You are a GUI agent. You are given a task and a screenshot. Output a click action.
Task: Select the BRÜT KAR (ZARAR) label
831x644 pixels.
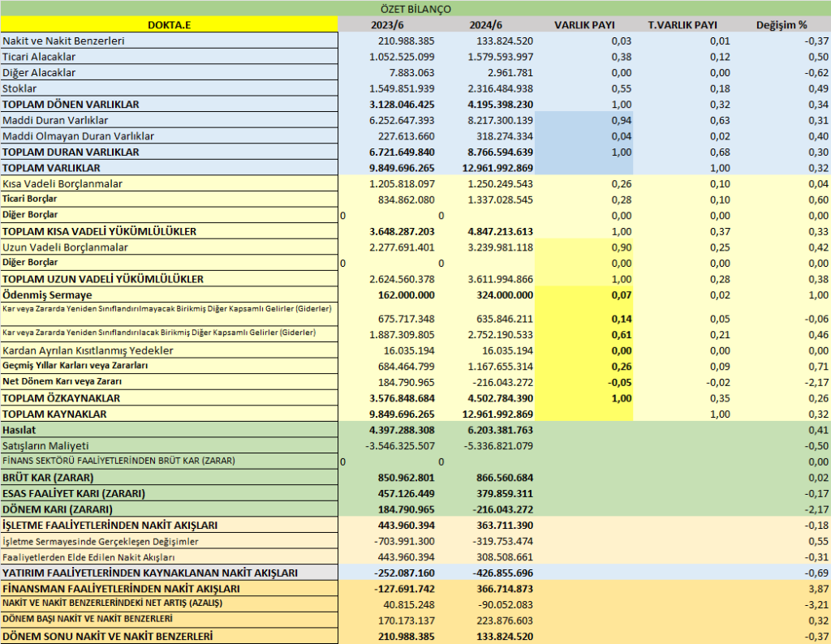(169, 478)
